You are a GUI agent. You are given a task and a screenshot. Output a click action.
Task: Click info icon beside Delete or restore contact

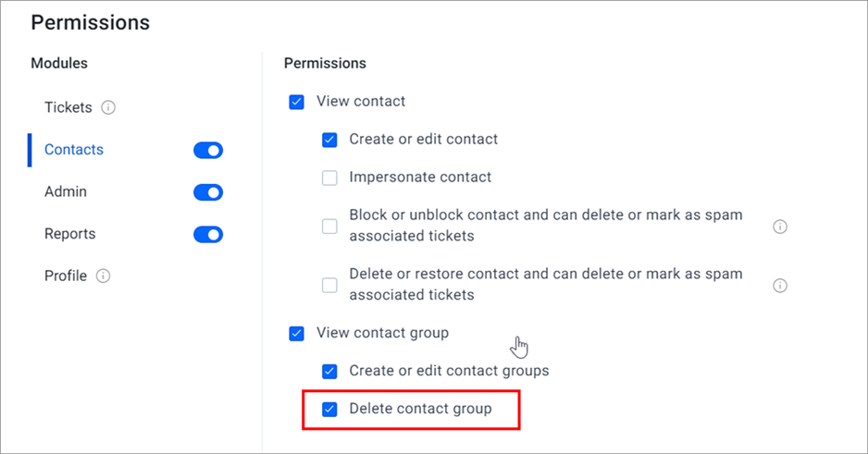780,286
